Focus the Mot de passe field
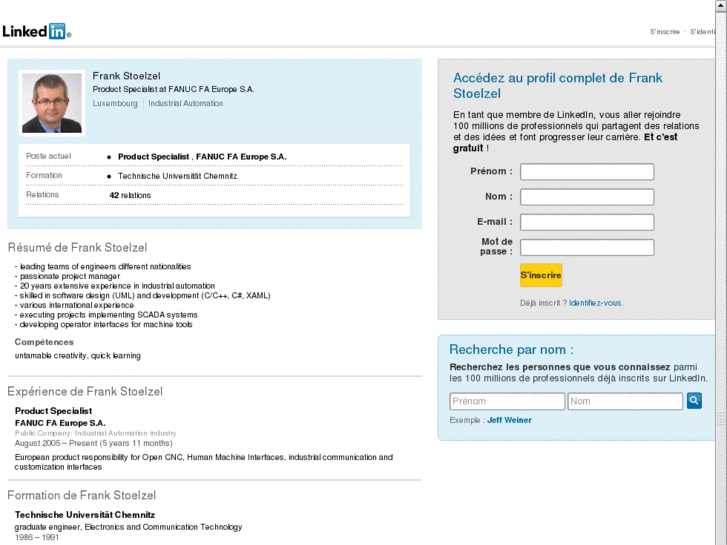Image resolution: width=727 pixels, height=545 pixels. point(587,247)
